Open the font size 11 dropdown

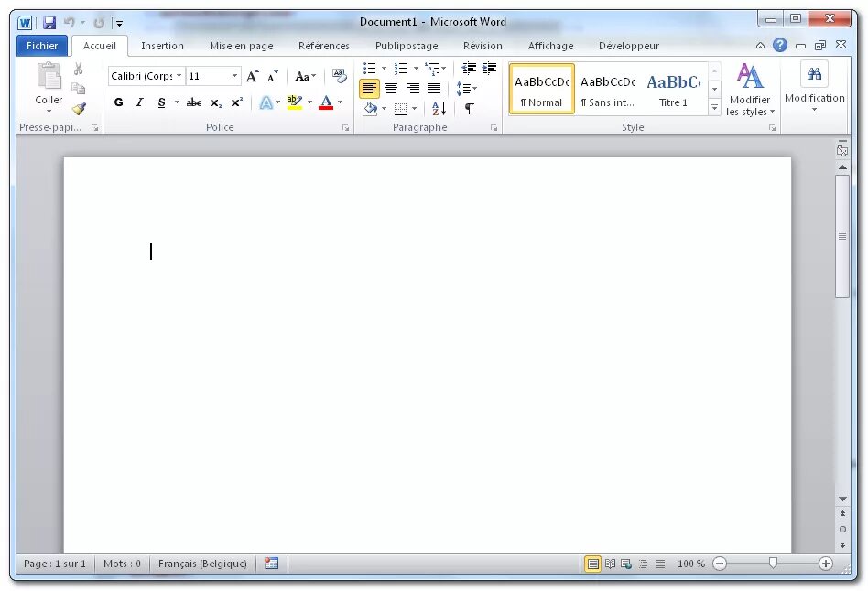pos(234,76)
